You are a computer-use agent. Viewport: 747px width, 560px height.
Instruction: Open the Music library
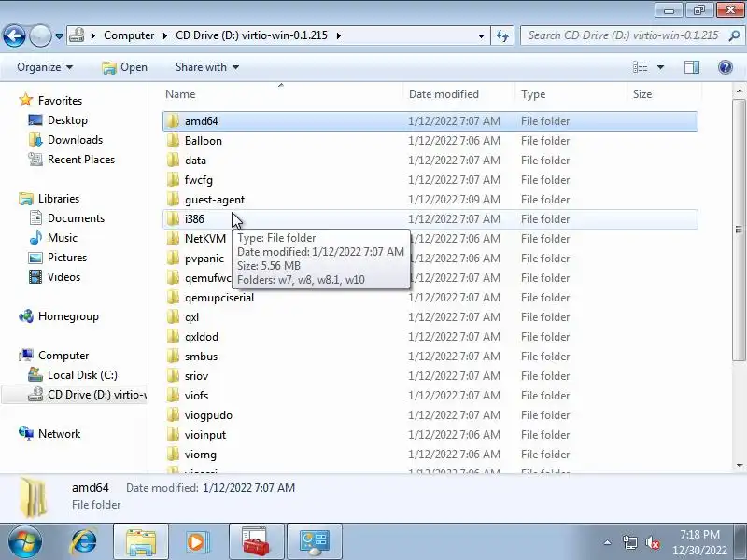point(62,238)
